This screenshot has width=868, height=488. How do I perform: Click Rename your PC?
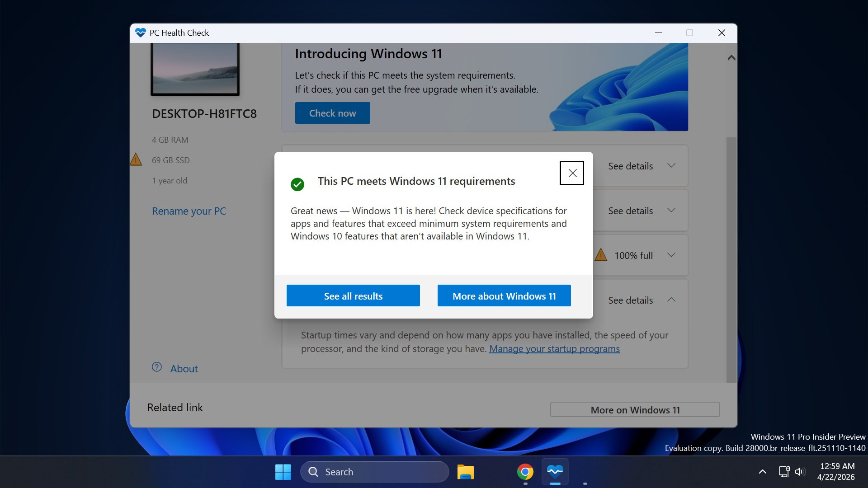click(189, 211)
